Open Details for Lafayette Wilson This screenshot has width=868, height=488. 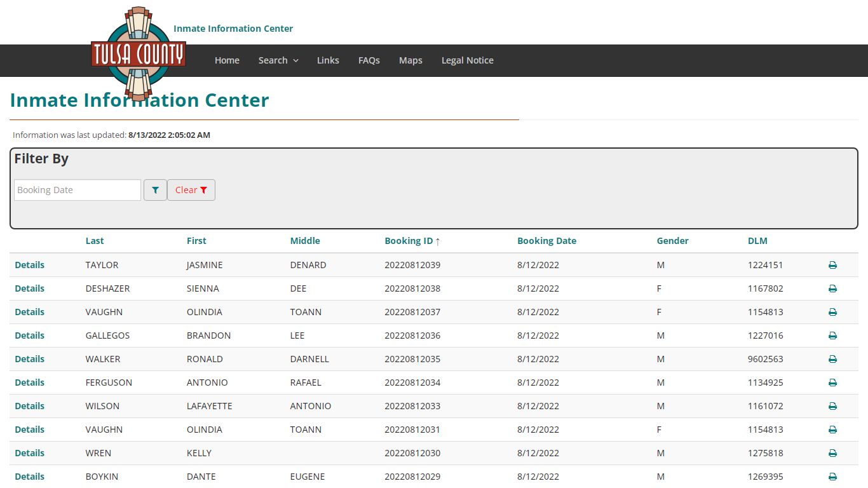tap(30, 406)
